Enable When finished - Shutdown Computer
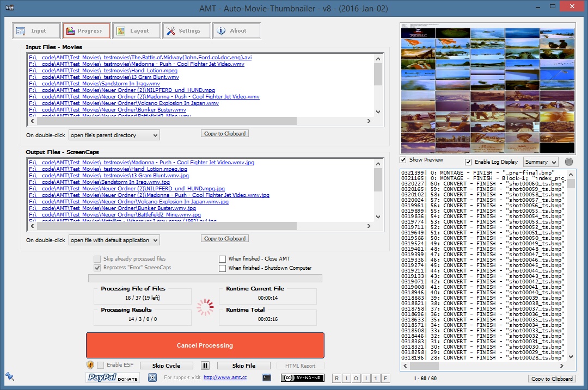588x390 pixels. [222, 268]
